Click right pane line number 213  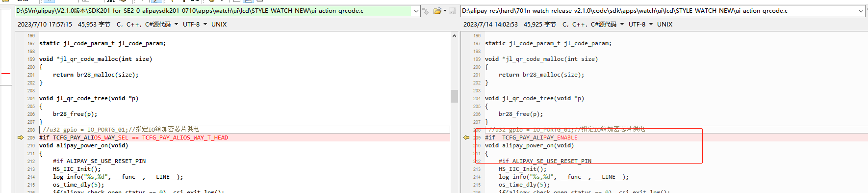click(477, 169)
